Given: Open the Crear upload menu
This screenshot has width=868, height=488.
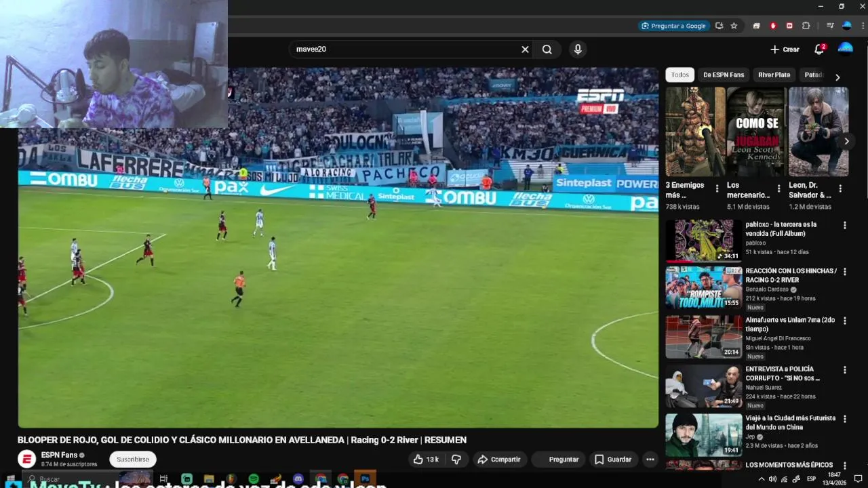Looking at the screenshot, I should click(785, 49).
